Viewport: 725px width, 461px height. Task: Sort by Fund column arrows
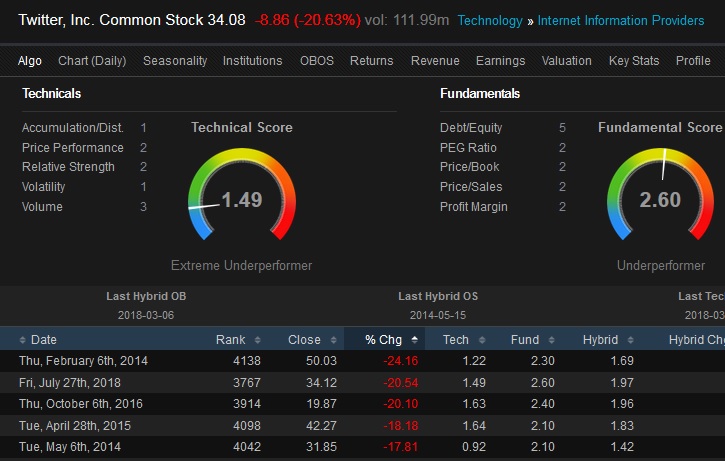click(551, 340)
